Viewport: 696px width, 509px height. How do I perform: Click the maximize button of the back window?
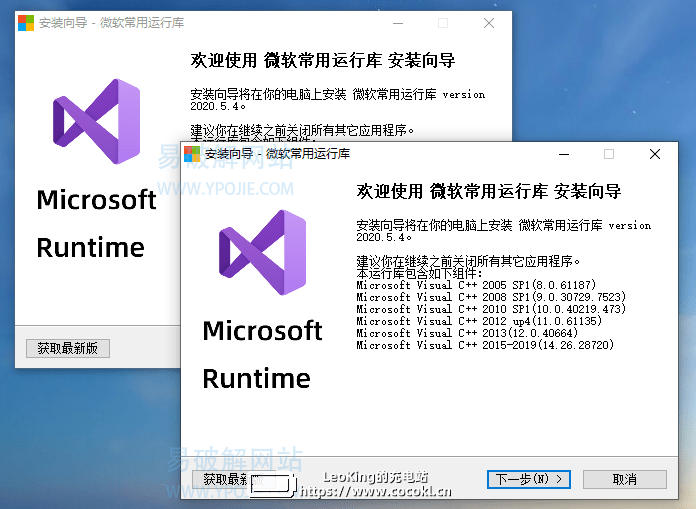(443, 23)
